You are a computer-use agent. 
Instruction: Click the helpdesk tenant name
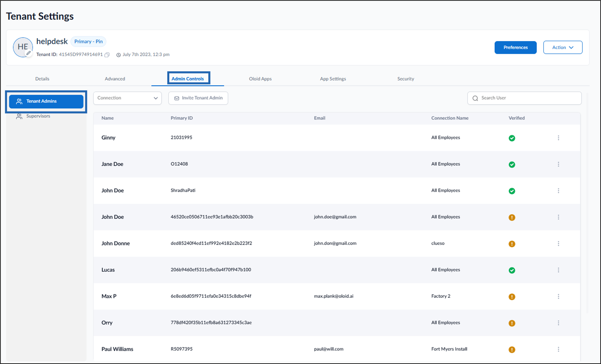point(52,42)
